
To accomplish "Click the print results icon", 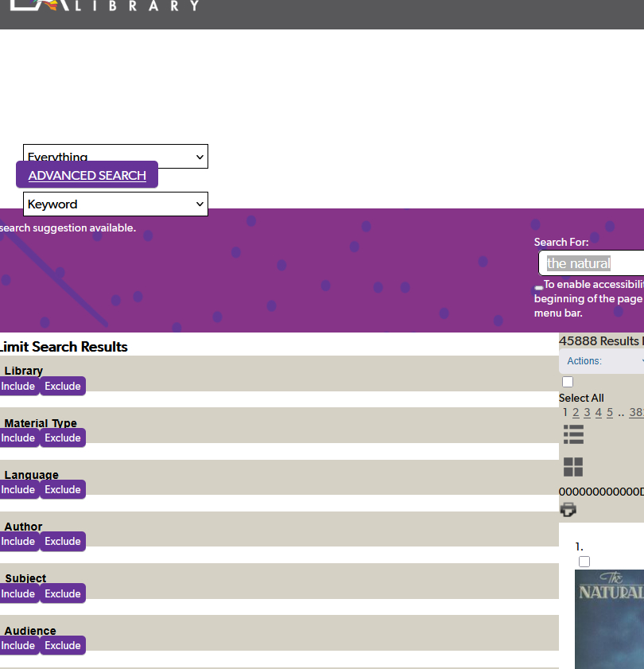I will click(568, 510).
